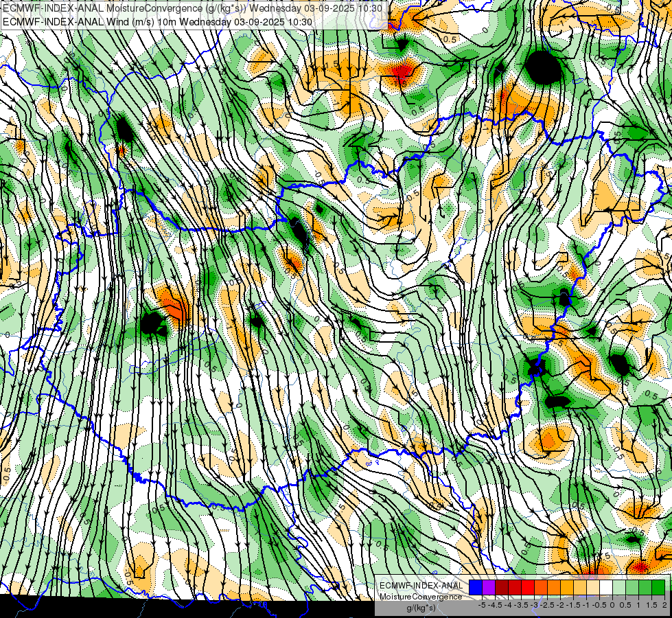Select the palest green swatch right of white

coord(619,587)
